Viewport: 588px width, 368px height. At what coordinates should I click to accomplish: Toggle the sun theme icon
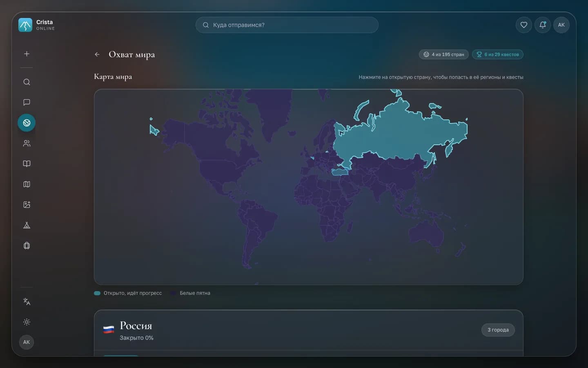[27, 322]
